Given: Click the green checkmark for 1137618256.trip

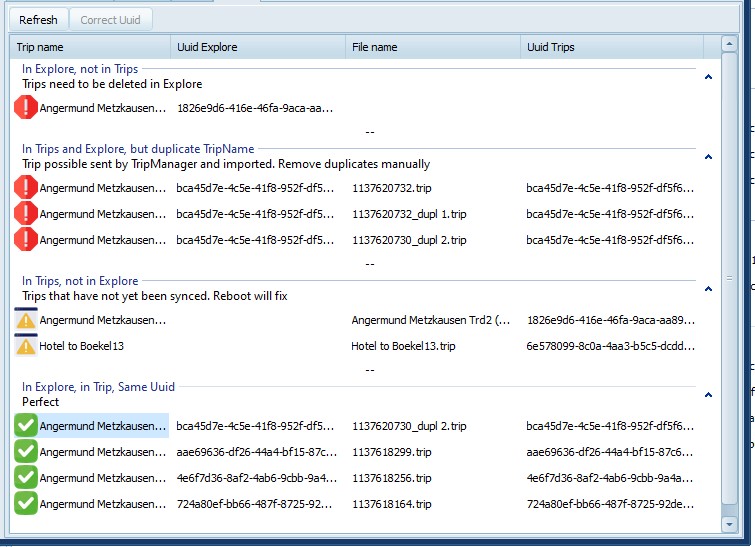Looking at the screenshot, I should (26, 478).
